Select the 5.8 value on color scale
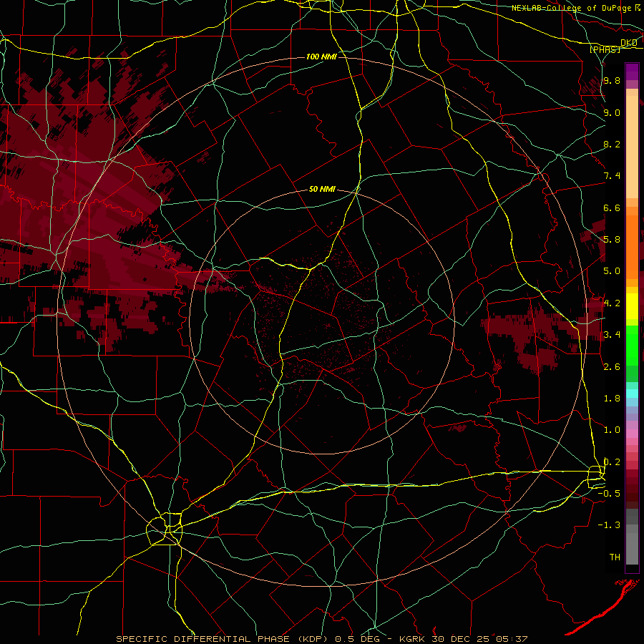Image resolution: width=644 pixels, height=644 pixels. tap(612, 240)
